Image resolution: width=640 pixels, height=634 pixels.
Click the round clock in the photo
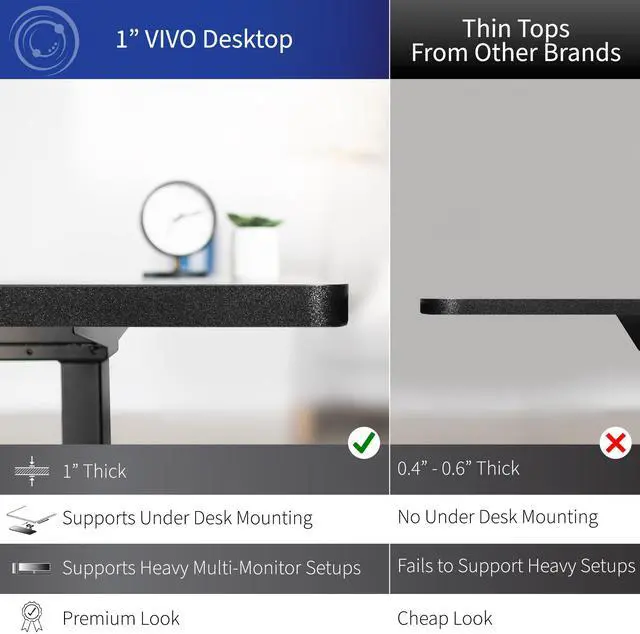click(x=178, y=220)
